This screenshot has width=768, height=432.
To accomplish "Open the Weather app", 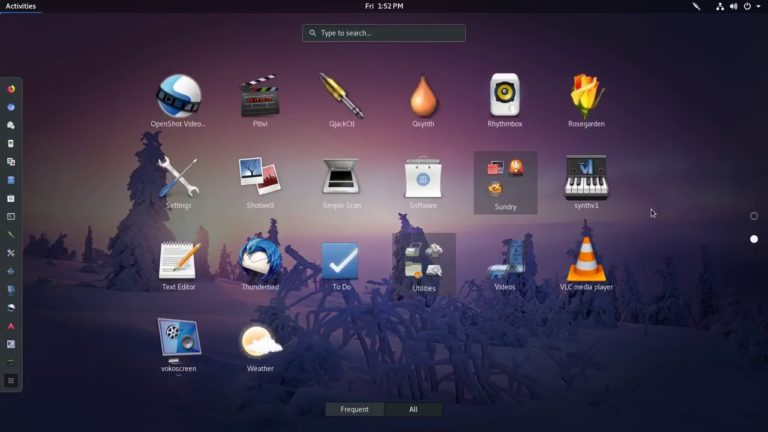I will tap(260, 346).
